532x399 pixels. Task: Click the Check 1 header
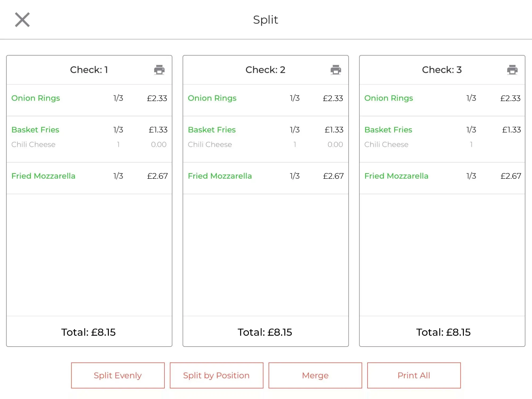[x=89, y=70]
